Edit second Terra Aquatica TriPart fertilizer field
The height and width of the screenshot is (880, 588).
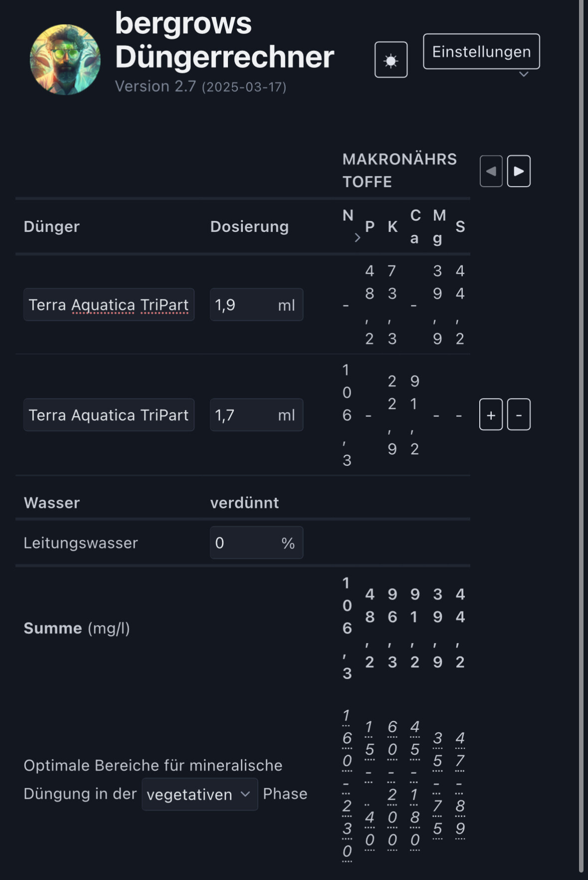coord(109,415)
